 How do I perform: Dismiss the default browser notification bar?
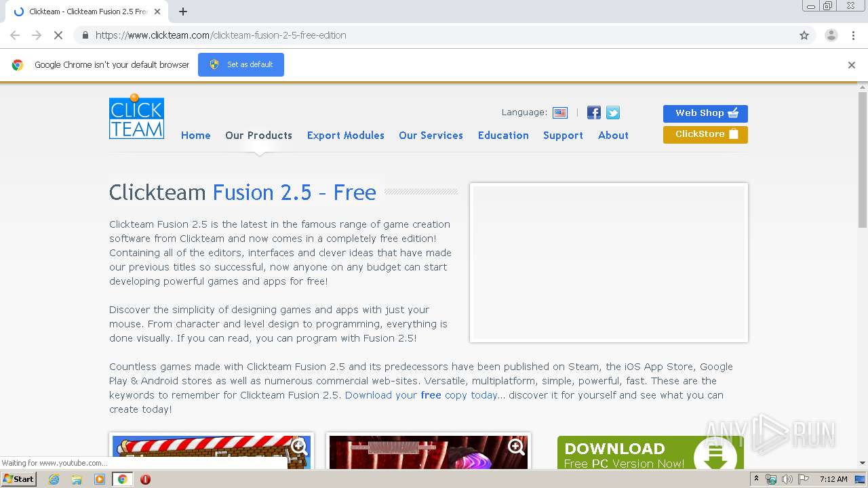[852, 65]
